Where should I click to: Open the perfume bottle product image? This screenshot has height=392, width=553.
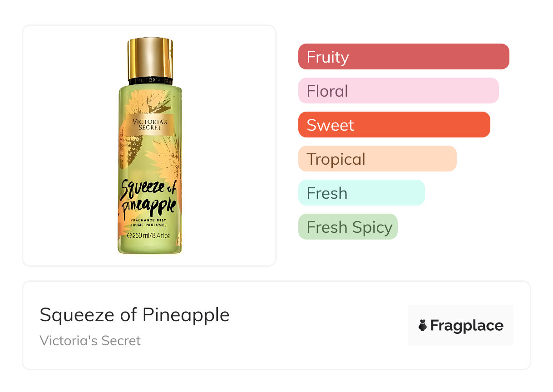pyautogui.click(x=149, y=146)
